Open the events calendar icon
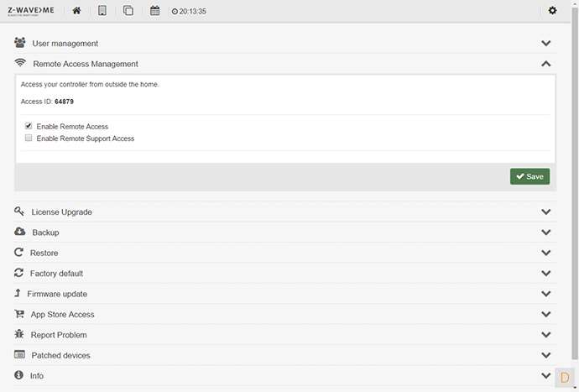Image resolution: width=579 pixels, height=392 pixels. 154,11
